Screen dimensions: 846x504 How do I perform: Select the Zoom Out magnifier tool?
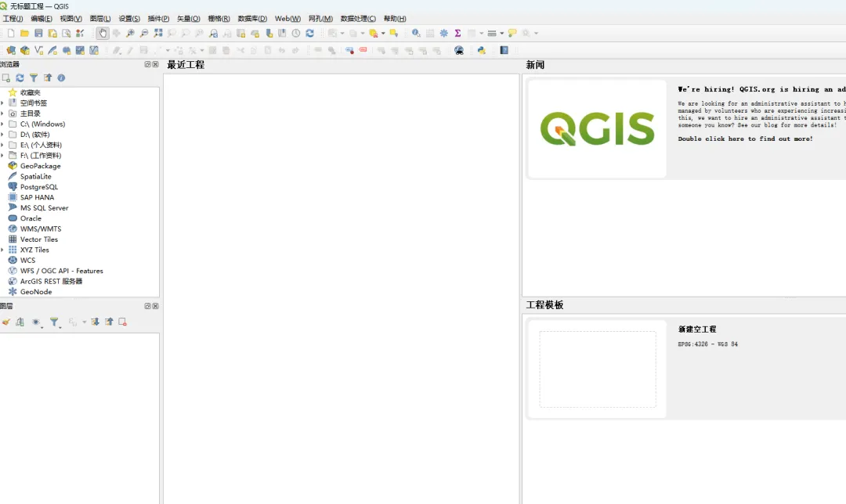click(x=144, y=34)
